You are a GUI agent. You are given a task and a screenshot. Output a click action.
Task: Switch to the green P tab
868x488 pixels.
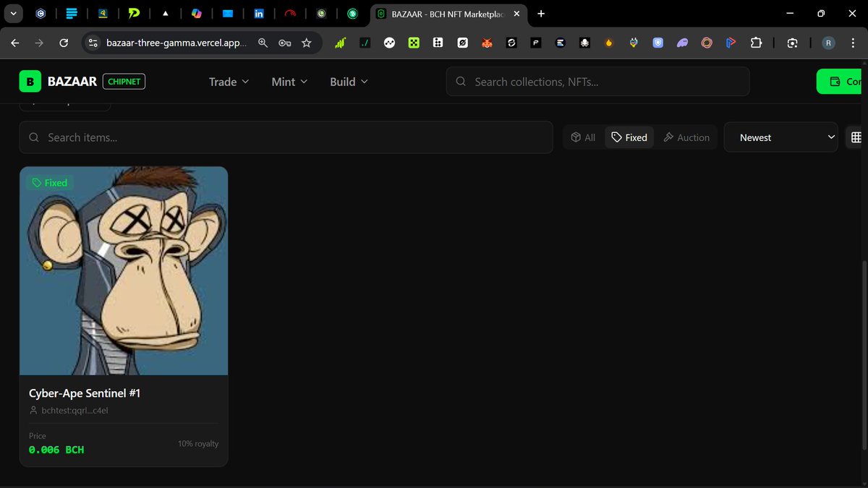click(134, 14)
